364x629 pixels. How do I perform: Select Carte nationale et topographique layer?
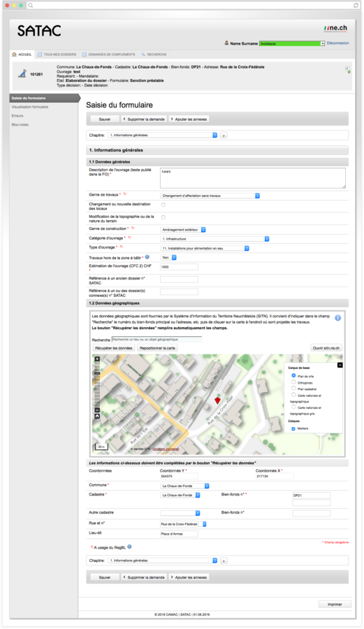pos(293,395)
